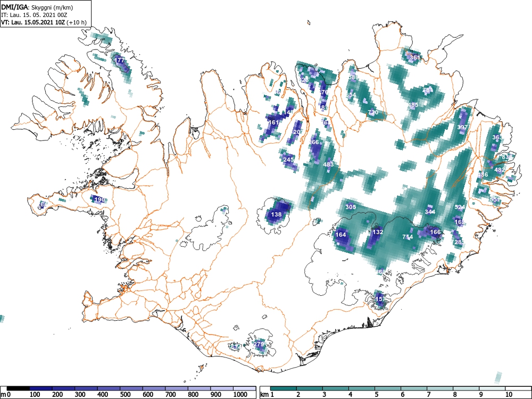Click the 5–6 km teal legend swatch
Viewport: 532px width, 399px height.
tap(388, 388)
